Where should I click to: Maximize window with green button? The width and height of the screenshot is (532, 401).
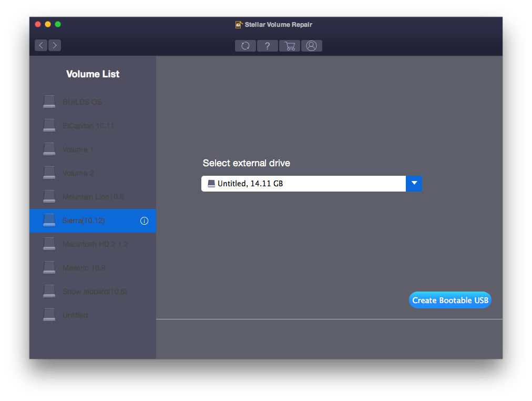(58, 24)
